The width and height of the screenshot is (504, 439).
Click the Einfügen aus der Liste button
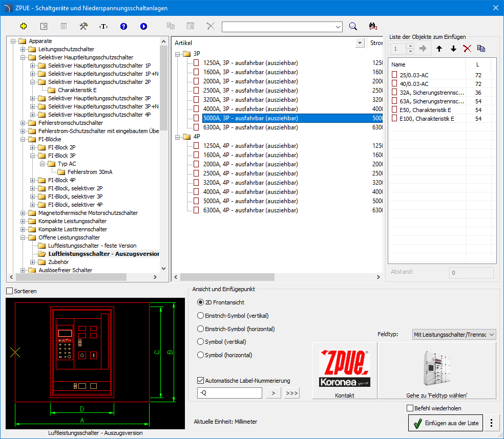[x=445, y=423]
